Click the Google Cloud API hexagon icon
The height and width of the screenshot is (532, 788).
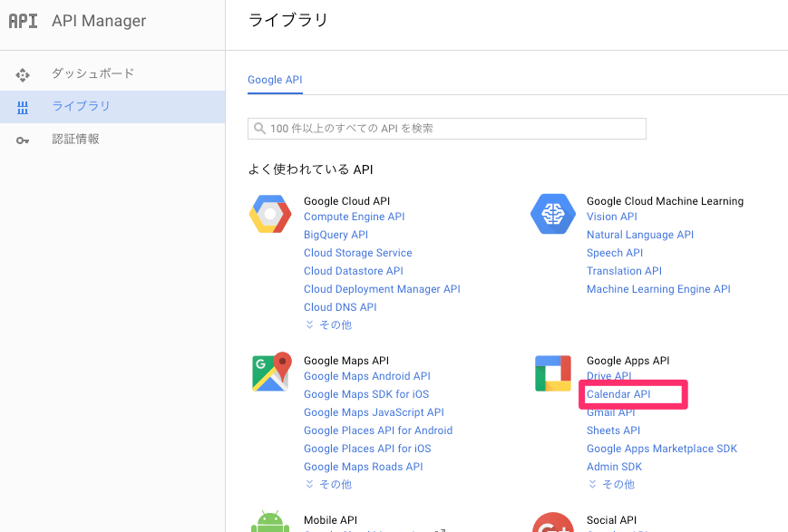pyautogui.click(x=270, y=214)
